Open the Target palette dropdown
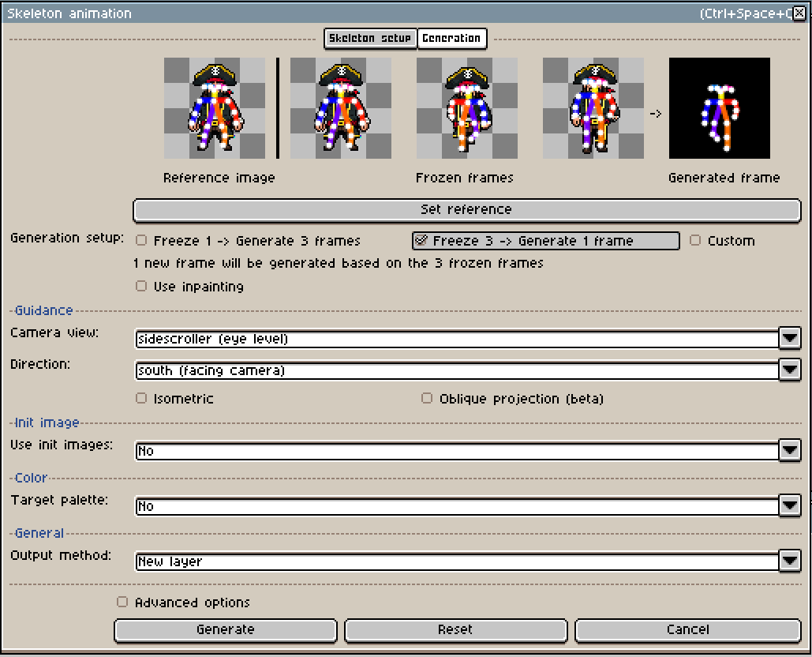The height and width of the screenshot is (657, 812). [x=789, y=505]
